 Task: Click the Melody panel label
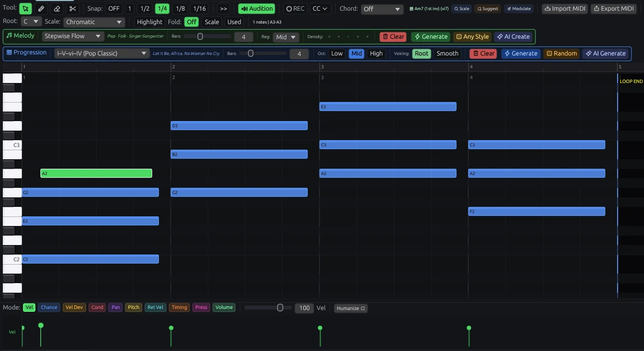[21, 36]
